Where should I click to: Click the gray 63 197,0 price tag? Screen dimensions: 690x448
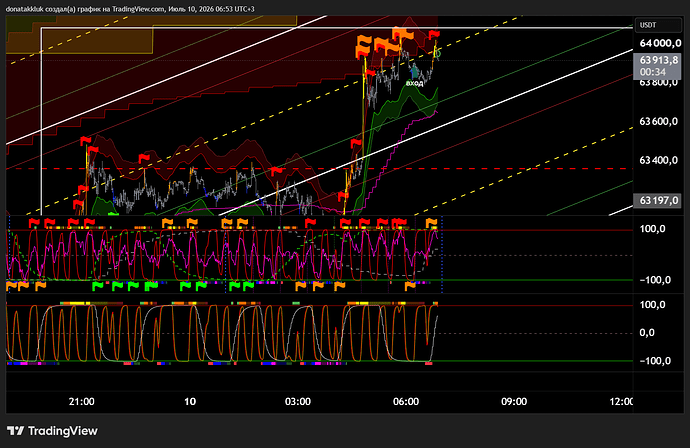coord(657,201)
